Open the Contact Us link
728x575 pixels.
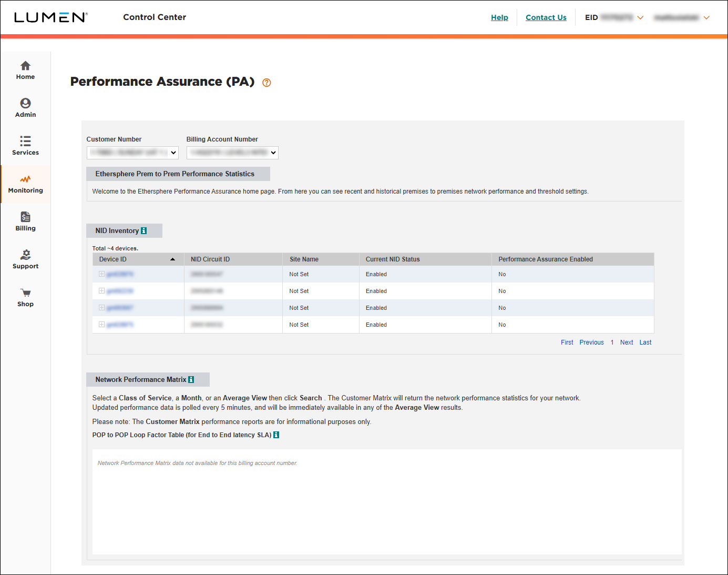[546, 17]
